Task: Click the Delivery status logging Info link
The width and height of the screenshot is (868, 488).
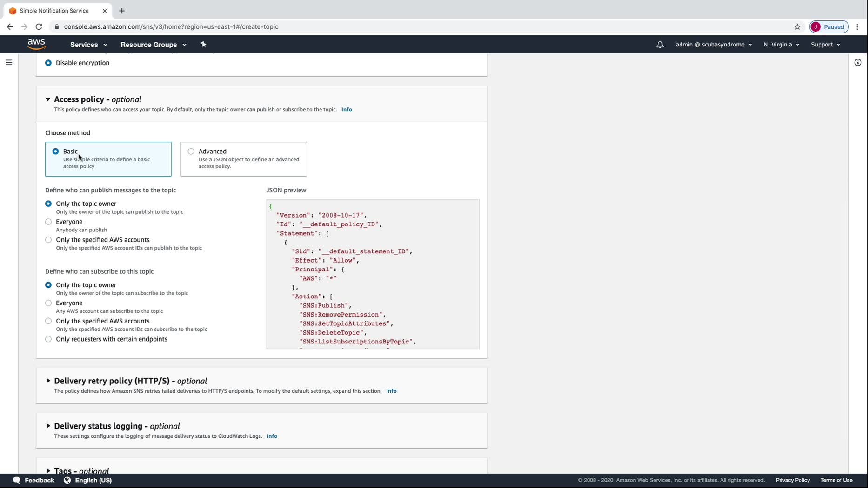Action: point(272,436)
